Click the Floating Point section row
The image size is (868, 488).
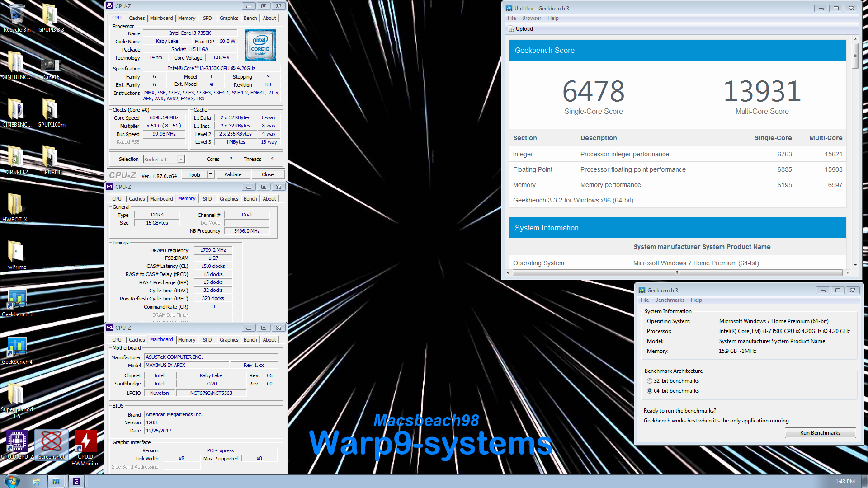tap(677, 169)
